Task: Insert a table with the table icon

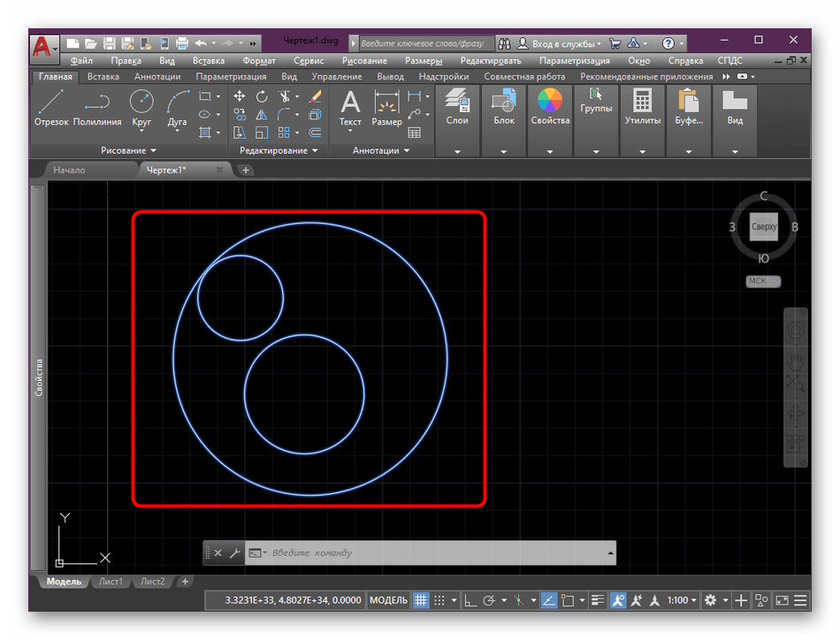Action: pyautogui.click(x=414, y=133)
